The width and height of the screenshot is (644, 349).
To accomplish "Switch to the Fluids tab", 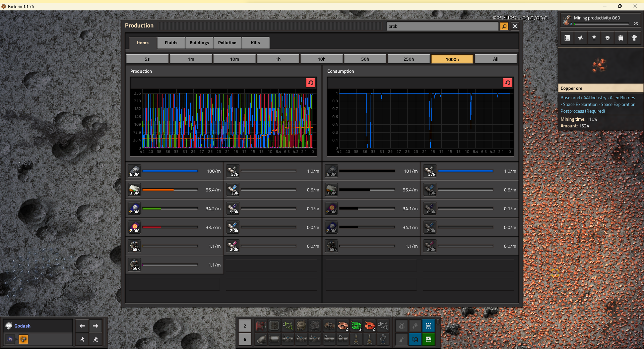I will (171, 43).
